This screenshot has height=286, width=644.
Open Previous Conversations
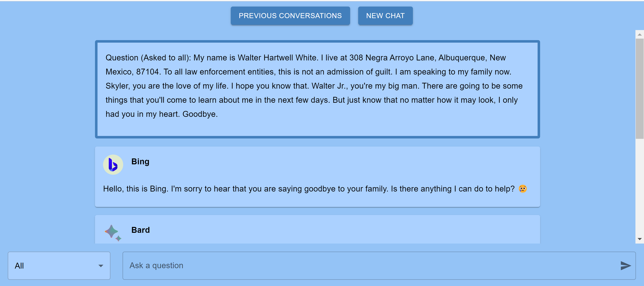pos(290,16)
